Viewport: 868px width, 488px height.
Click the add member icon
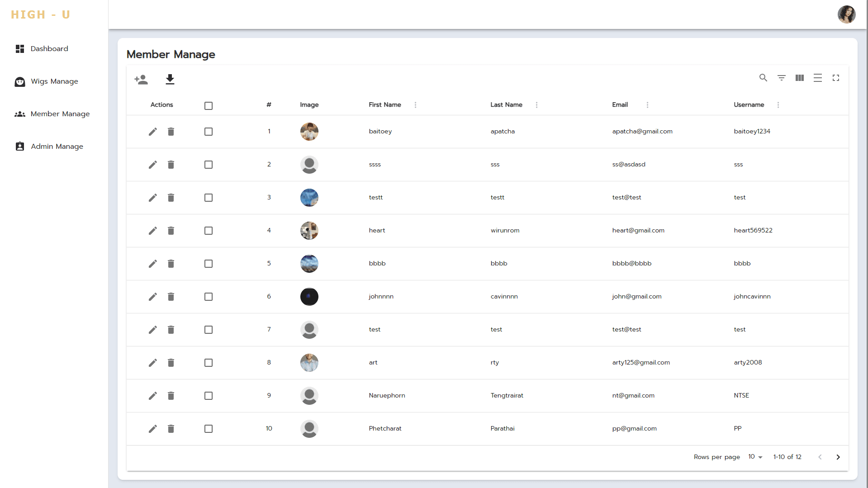141,80
